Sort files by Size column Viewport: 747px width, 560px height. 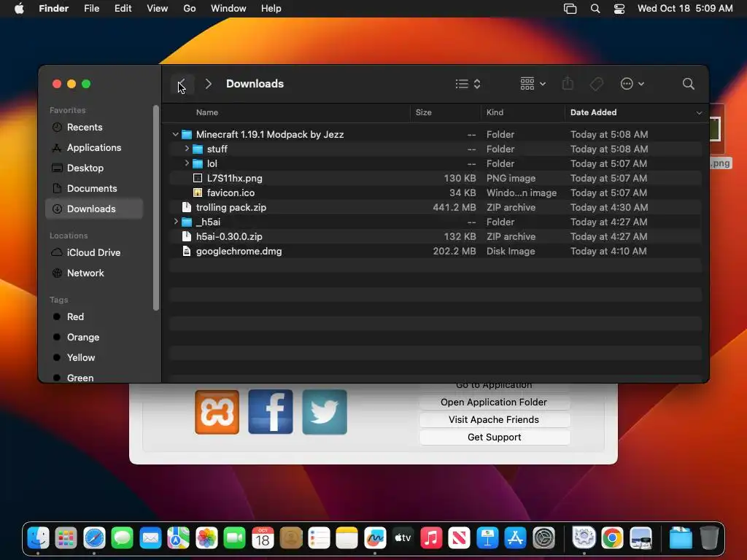[423, 112]
